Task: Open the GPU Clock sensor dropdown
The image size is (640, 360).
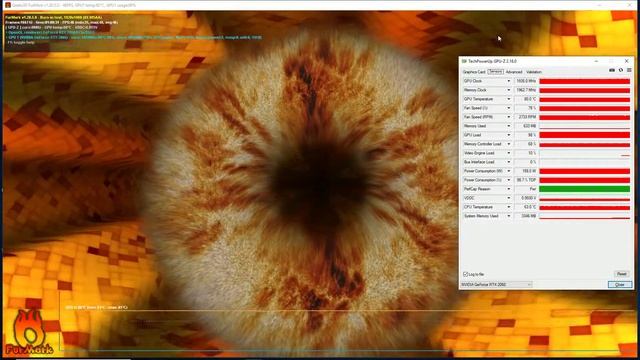Action: [x=509, y=81]
